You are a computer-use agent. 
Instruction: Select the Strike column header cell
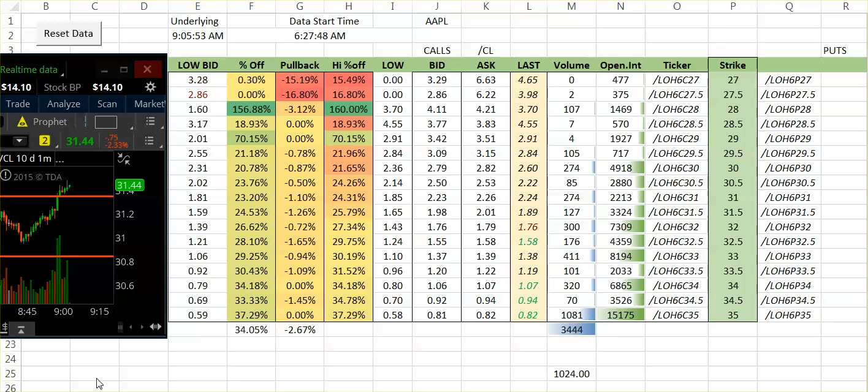pyautogui.click(x=733, y=65)
